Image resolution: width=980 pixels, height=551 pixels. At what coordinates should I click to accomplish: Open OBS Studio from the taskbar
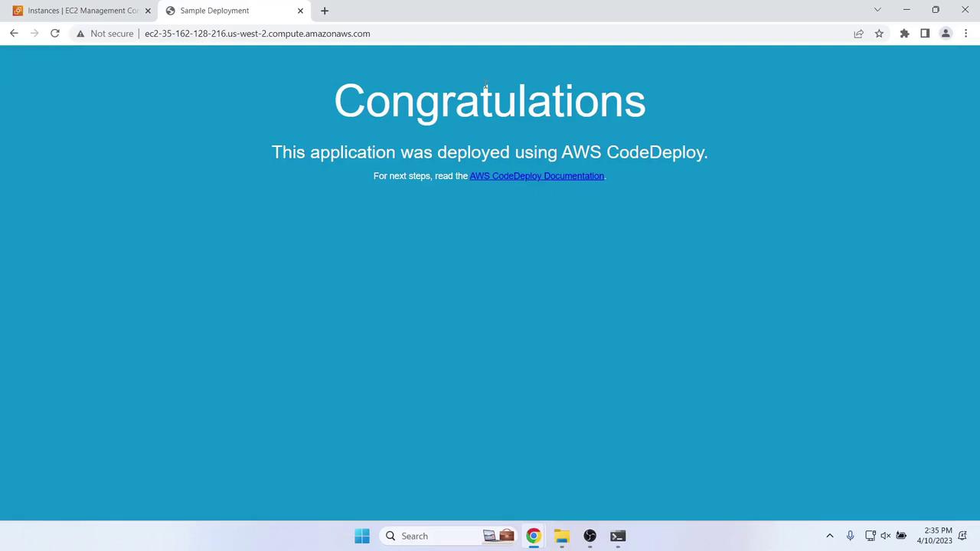point(590,536)
